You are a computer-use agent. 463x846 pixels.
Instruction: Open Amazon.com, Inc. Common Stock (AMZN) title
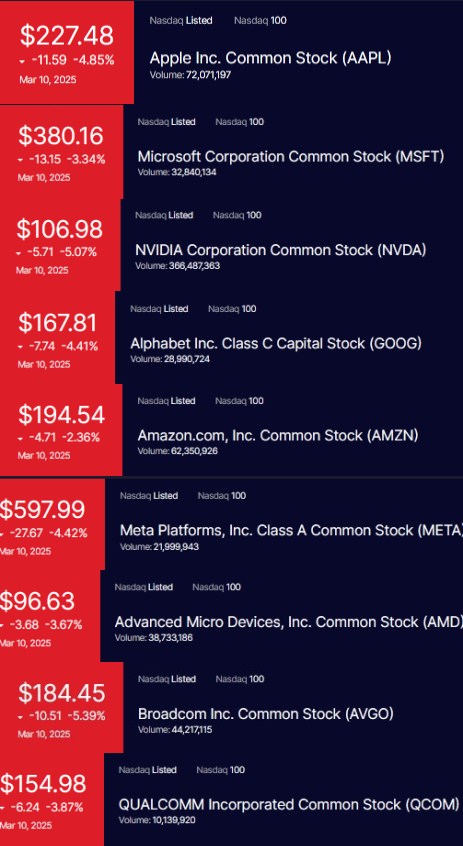278,435
